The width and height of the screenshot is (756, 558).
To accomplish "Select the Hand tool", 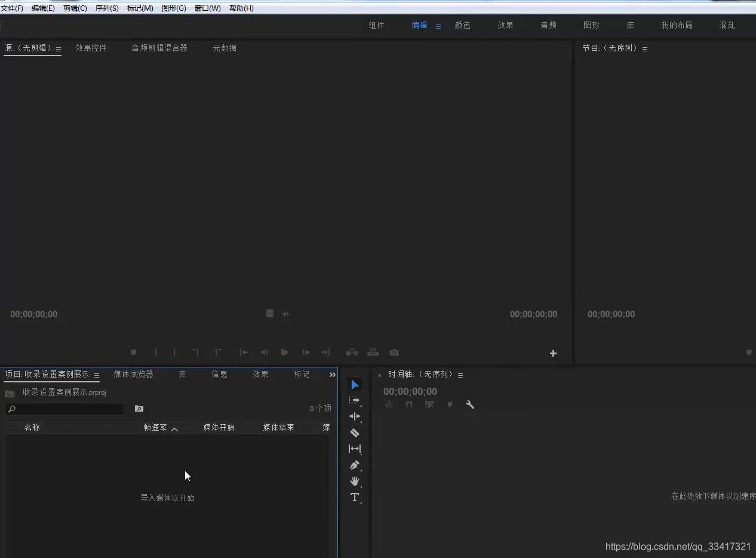I will tap(355, 481).
